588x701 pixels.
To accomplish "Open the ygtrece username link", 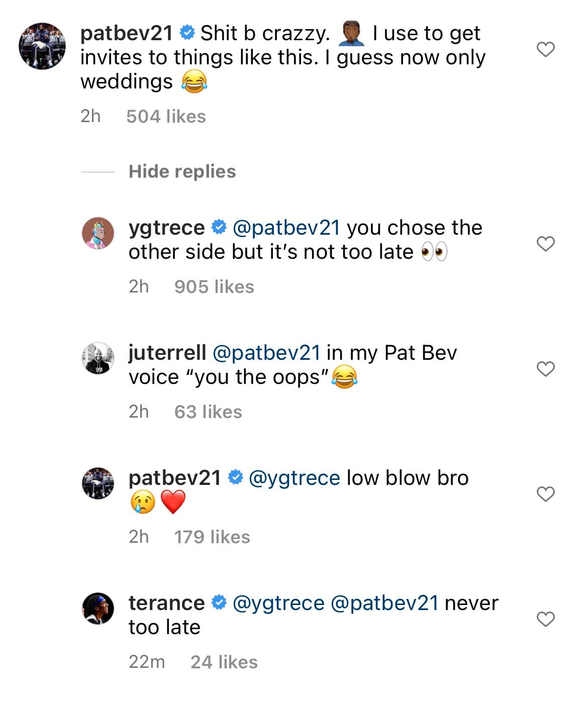I will tap(166, 228).
